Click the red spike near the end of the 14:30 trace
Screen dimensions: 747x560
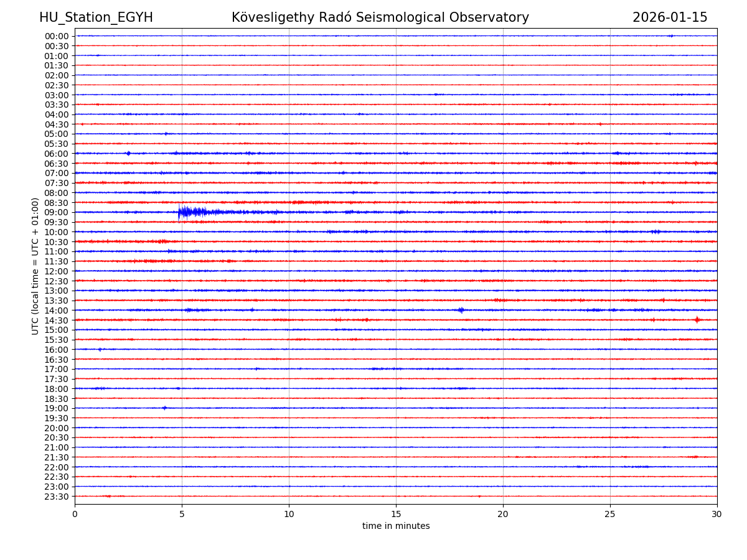[697, 320]
